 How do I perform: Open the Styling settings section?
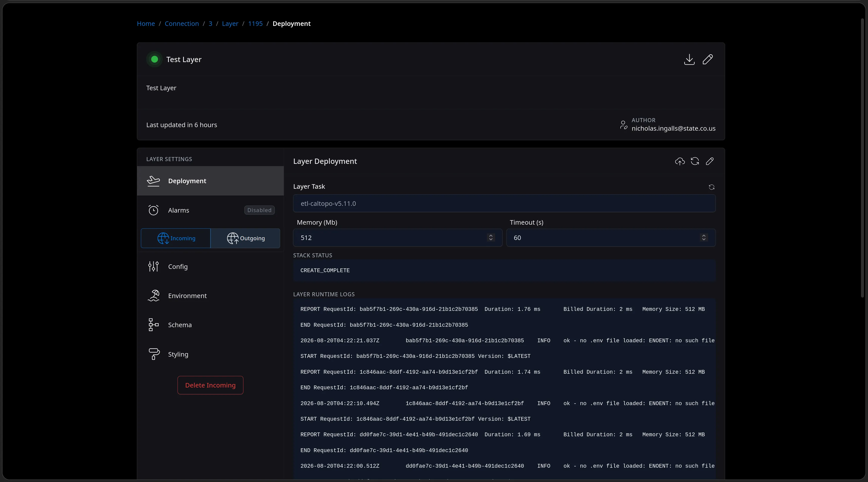click(x=210, y=354)
